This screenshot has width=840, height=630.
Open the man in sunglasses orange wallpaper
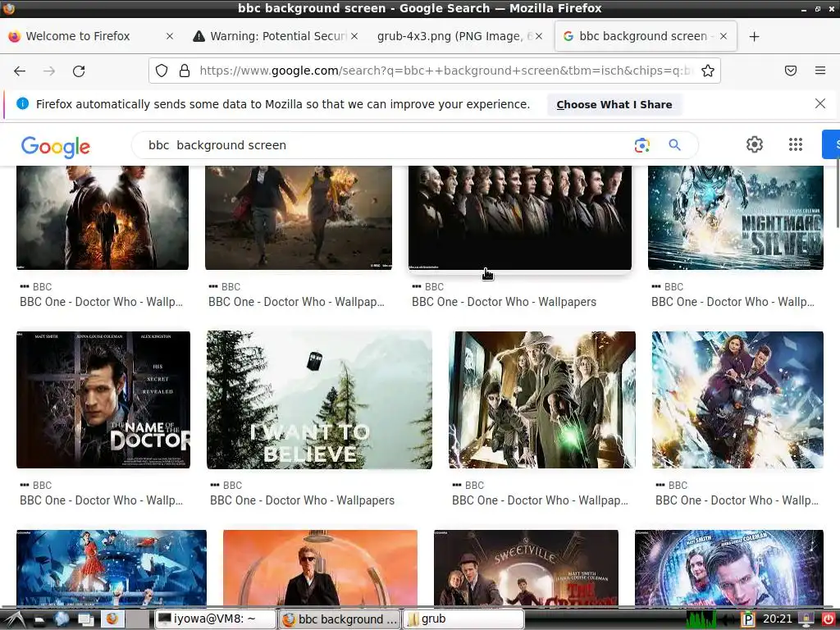[321, 568]
